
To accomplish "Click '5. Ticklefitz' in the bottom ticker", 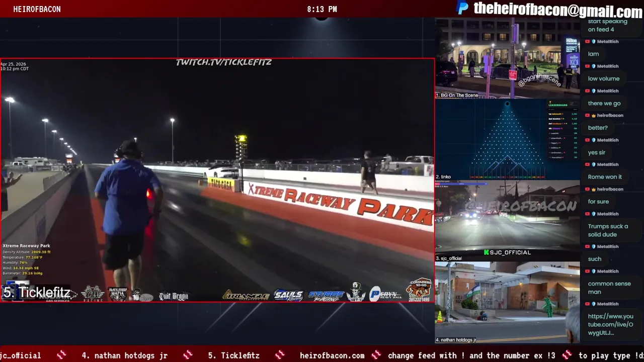I will 233,355.
